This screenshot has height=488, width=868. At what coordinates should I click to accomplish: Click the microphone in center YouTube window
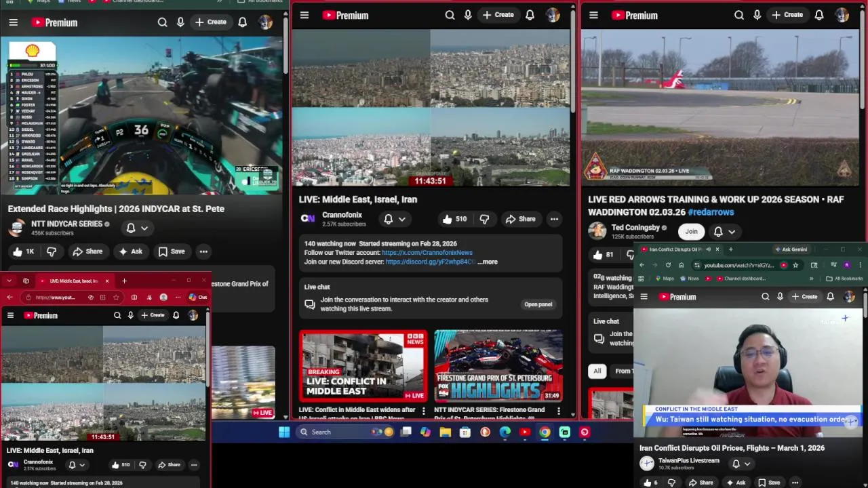click(x=468, y=15)
